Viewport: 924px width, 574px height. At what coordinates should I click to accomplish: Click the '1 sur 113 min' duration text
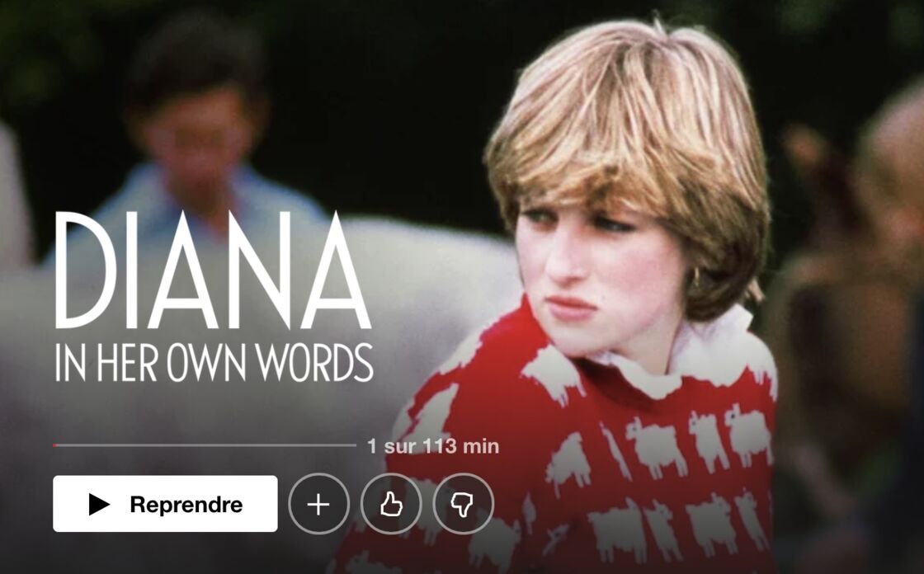(433, 446)
